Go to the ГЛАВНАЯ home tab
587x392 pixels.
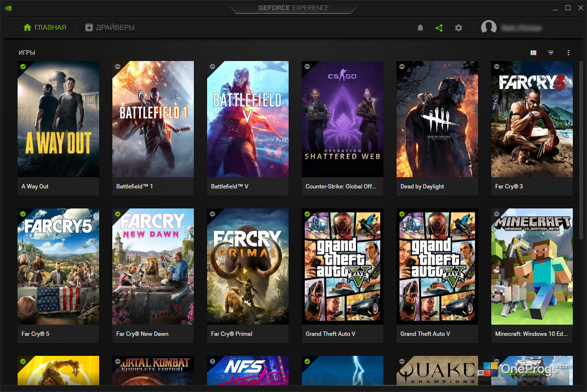click(x=45, y=28)
